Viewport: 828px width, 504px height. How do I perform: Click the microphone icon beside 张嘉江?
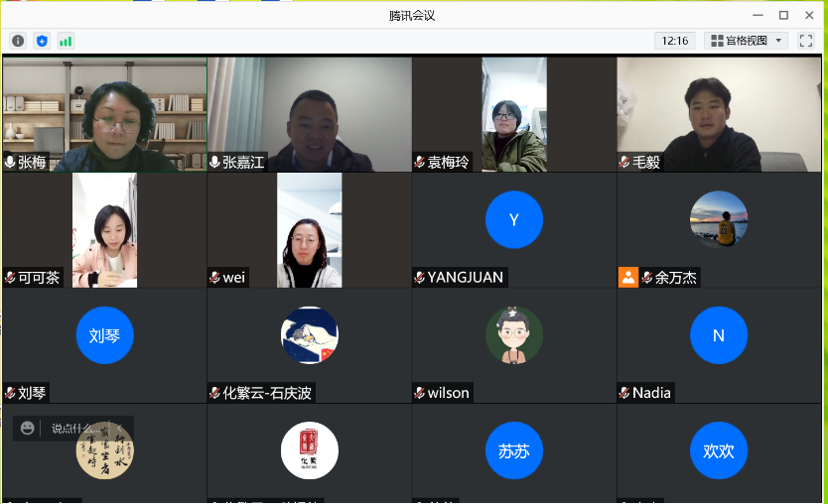[214, 162]
